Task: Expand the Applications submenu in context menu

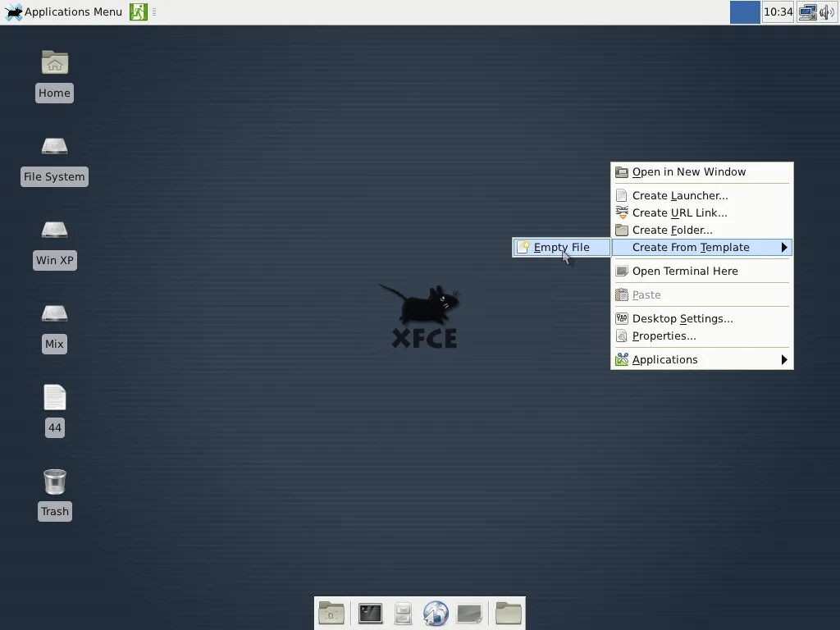Action: [x=702, y=359]
